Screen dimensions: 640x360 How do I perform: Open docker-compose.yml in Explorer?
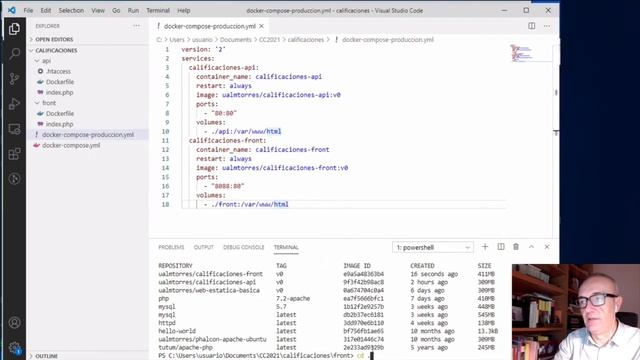71,145
